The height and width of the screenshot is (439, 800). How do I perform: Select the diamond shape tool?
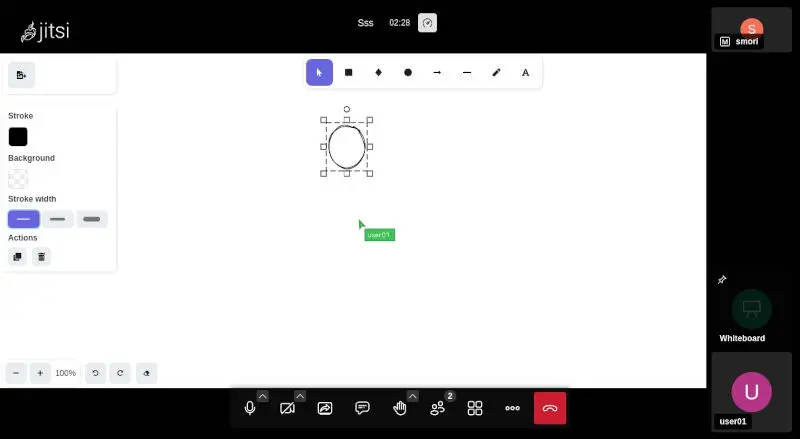click(x=378, y=72)
